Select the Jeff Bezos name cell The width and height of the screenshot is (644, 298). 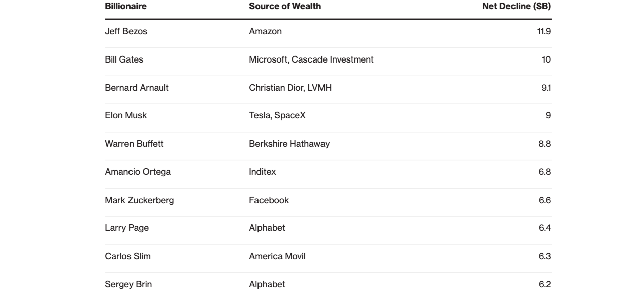coord(126,31)
